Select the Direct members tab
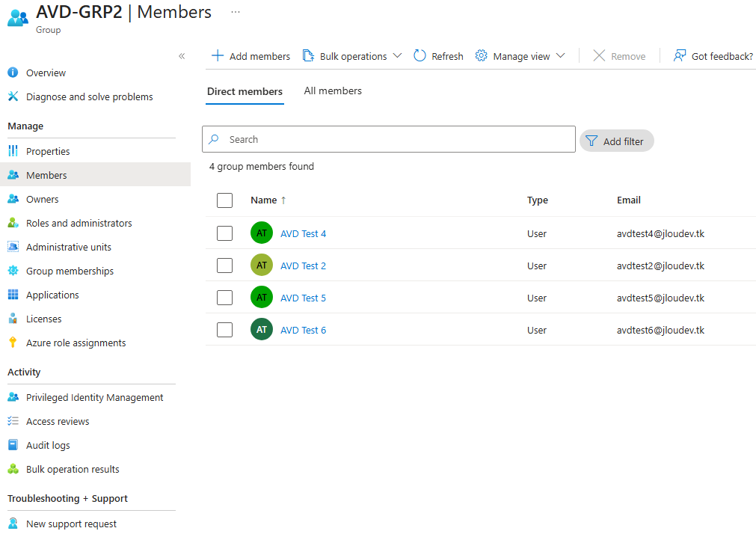 [x=245, y=91]
